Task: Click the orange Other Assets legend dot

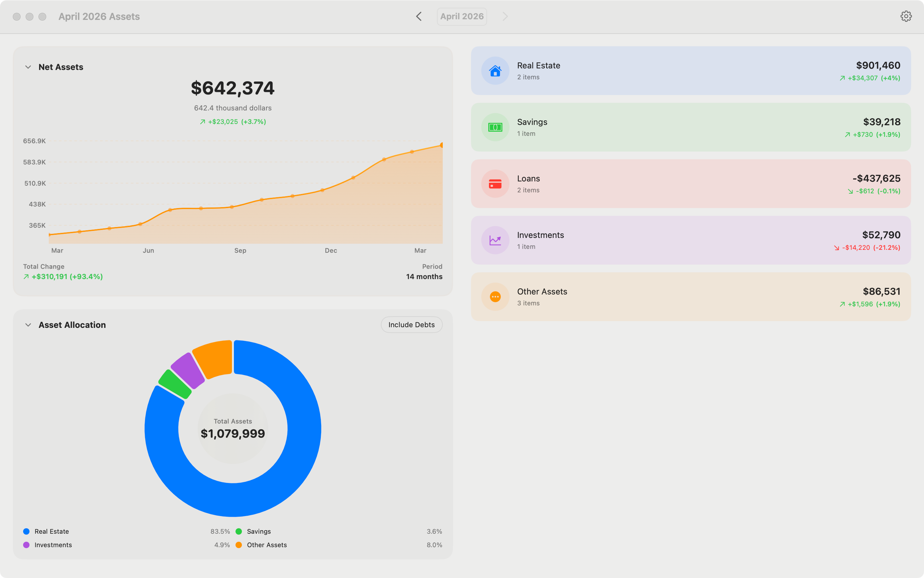Action: click(239, 545)
